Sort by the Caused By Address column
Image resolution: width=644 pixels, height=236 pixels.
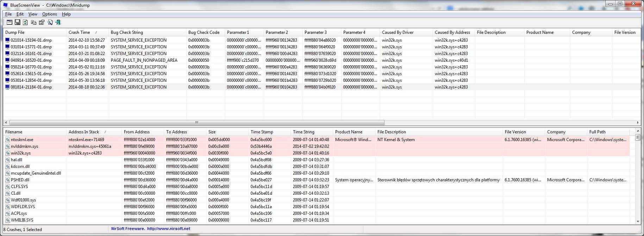pos(454,32)
